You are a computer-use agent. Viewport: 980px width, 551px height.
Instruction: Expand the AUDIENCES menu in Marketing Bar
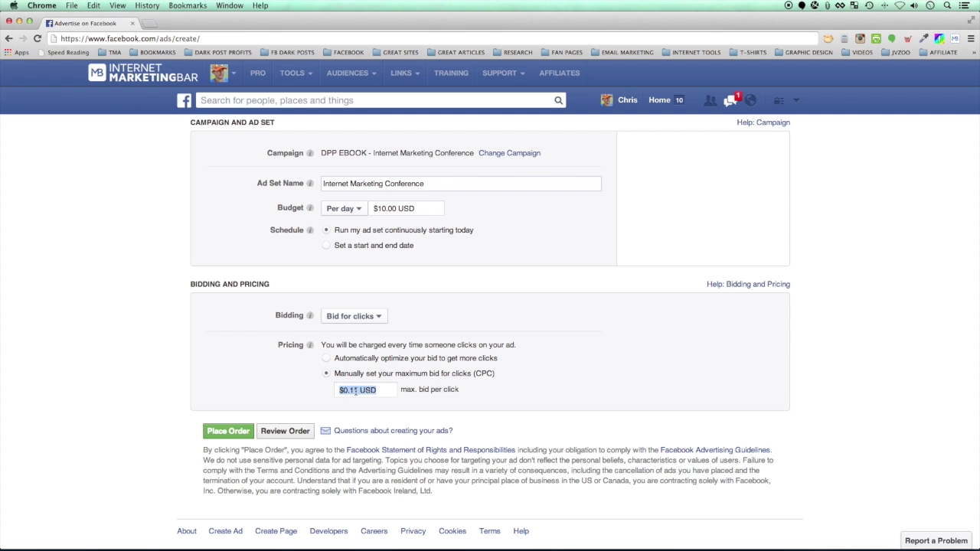click(351, 73)
